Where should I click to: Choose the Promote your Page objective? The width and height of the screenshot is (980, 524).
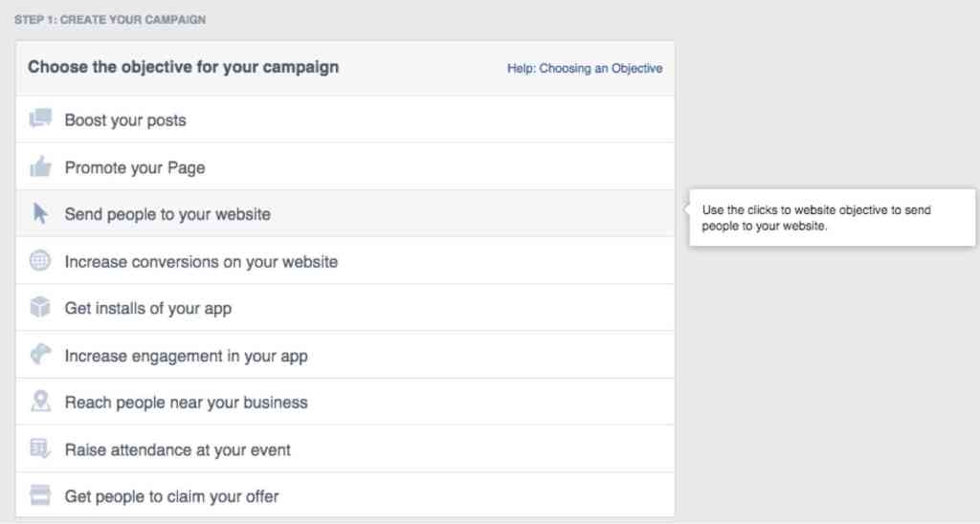(135, 168)
